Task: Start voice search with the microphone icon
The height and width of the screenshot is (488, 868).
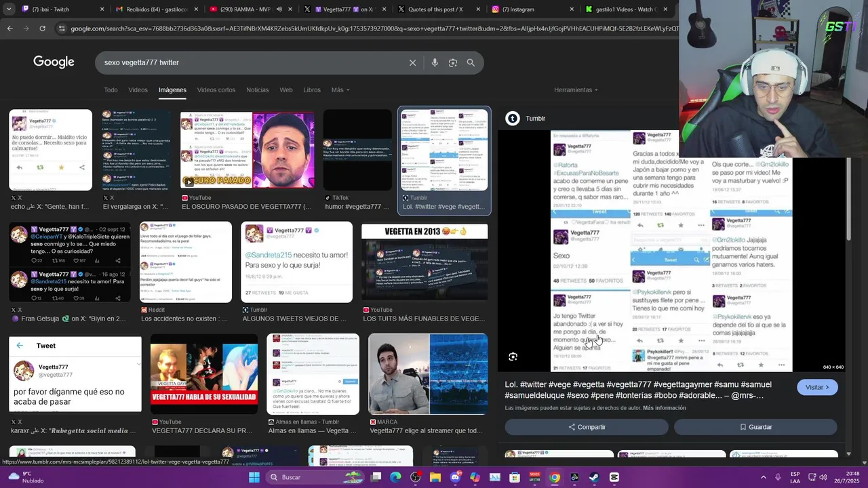Action: point(435,62)
